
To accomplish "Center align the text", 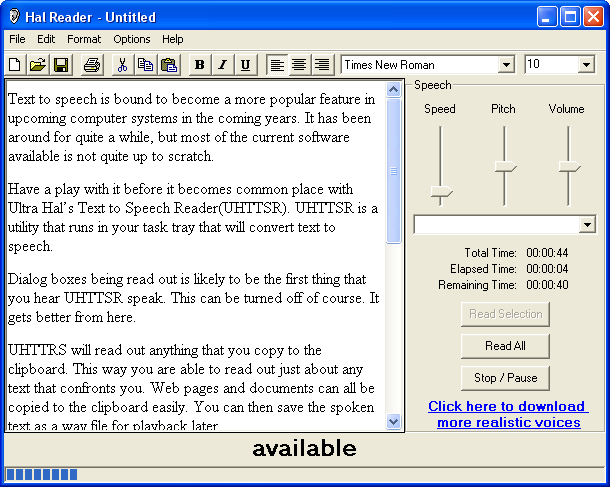I will click(299, 65).
